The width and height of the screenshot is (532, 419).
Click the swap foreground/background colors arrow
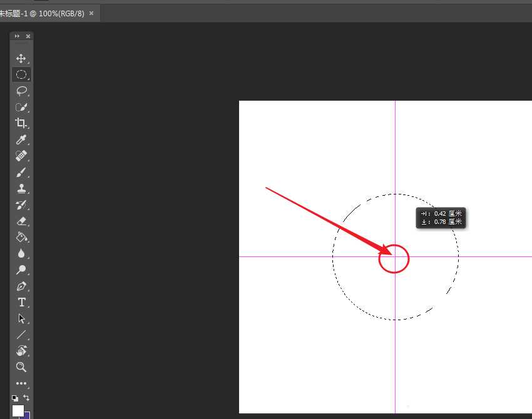point(26,397)
